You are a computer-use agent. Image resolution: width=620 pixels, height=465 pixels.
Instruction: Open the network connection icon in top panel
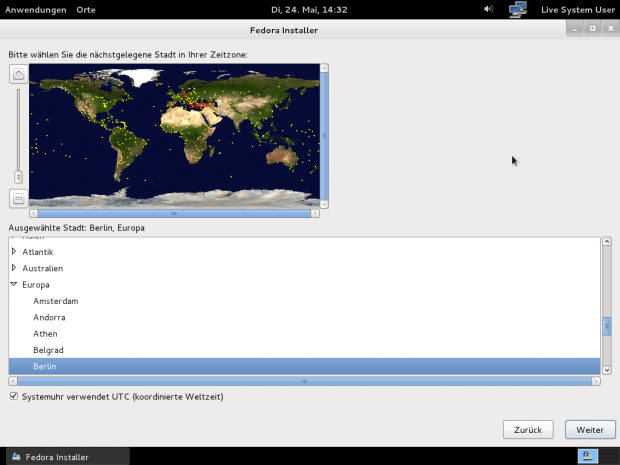tap(518, 9)
